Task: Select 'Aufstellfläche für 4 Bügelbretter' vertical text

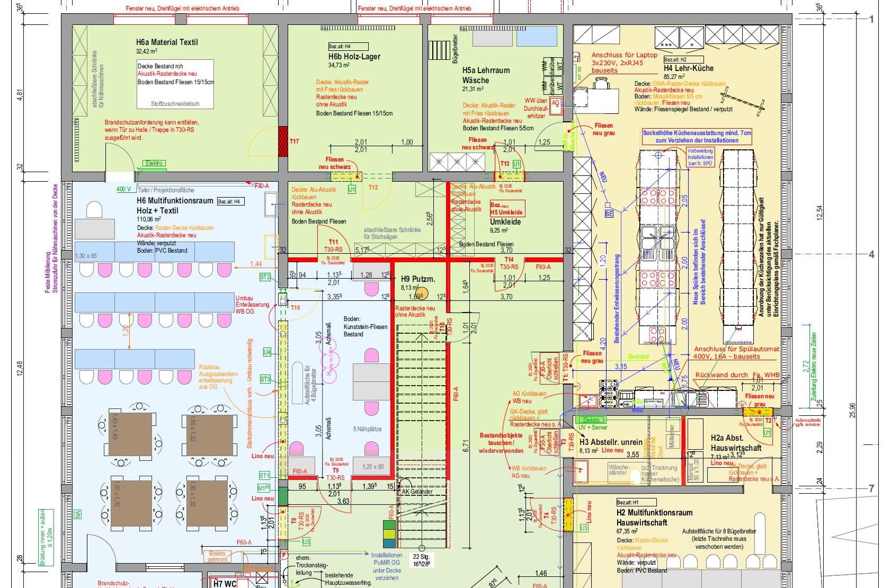Action: tap(311, 385)
